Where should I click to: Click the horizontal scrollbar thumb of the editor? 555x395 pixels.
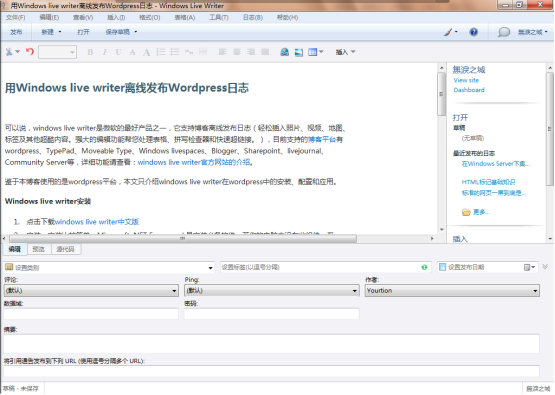click(183, 239)
